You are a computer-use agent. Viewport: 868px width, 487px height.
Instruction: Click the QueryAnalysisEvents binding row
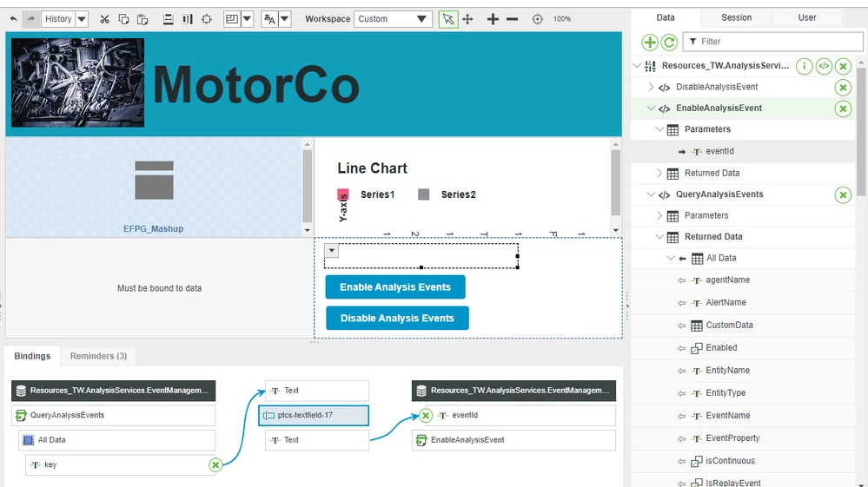tap(114, 415)
